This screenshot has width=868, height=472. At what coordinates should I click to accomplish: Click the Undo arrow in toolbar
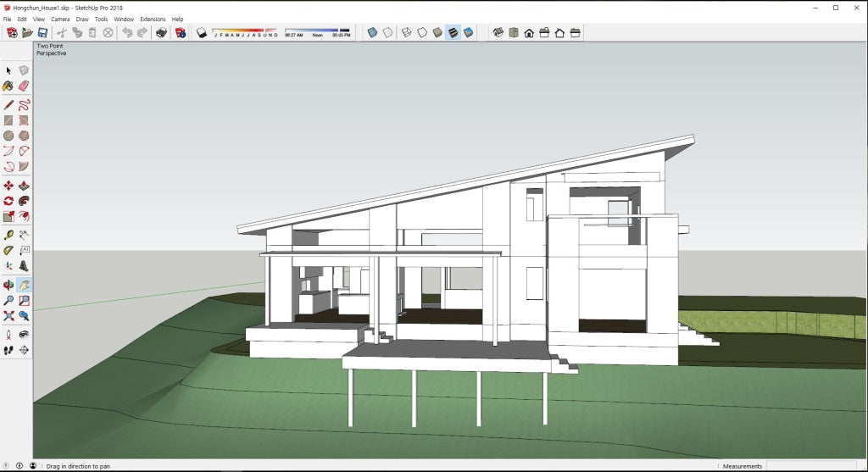[127, 33]
